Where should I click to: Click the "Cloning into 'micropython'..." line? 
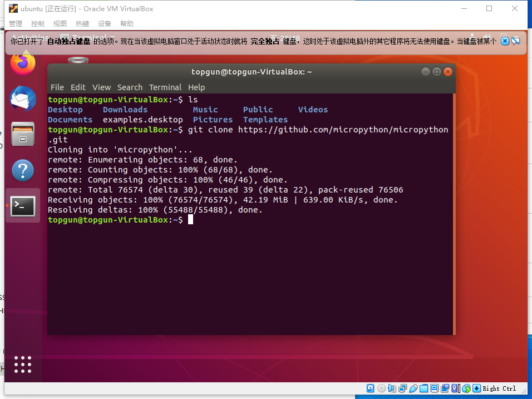pyautogui.click(x=120, y=150)
